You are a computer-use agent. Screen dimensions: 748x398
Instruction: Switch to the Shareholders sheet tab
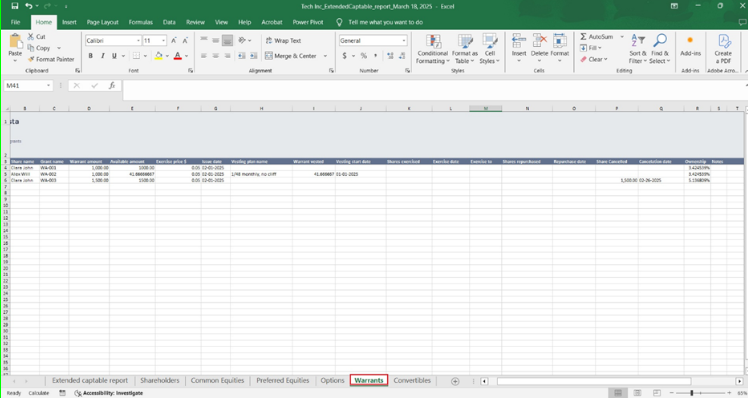pyautogui.click(x=160, y=380)
